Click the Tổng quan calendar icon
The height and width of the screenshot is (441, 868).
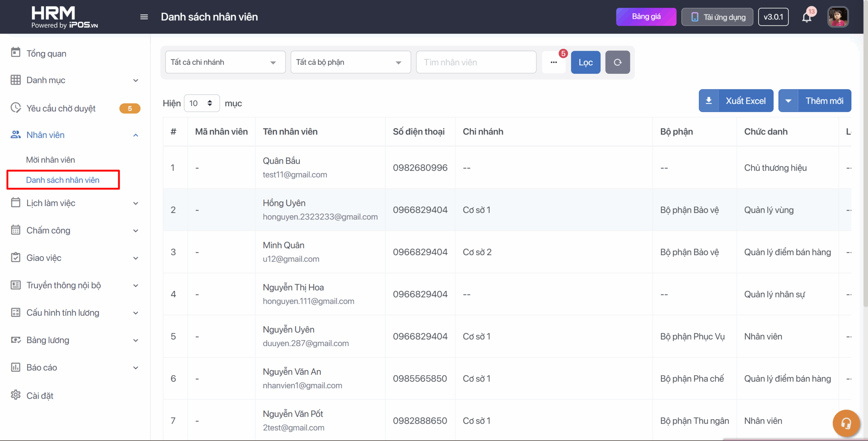[x=16, y=52]
